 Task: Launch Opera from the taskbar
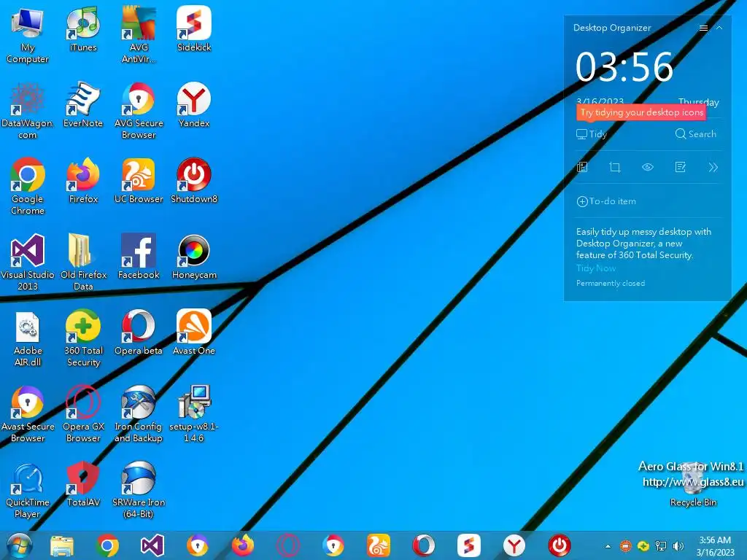[424, 545]
